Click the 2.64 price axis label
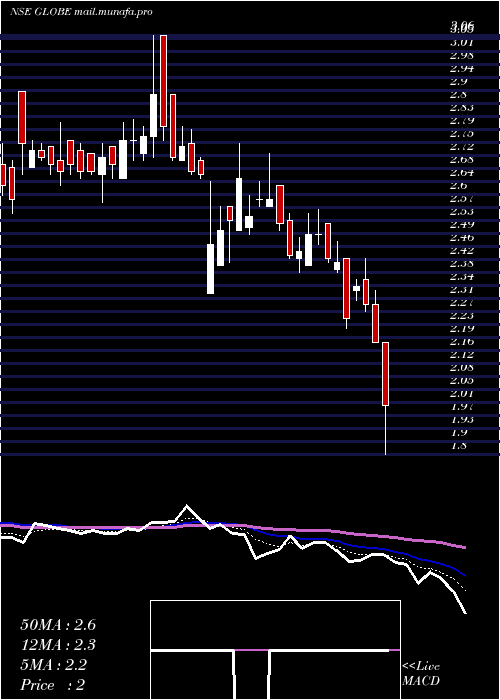Viewport: 500px width, 700px height. click(462, 172)
